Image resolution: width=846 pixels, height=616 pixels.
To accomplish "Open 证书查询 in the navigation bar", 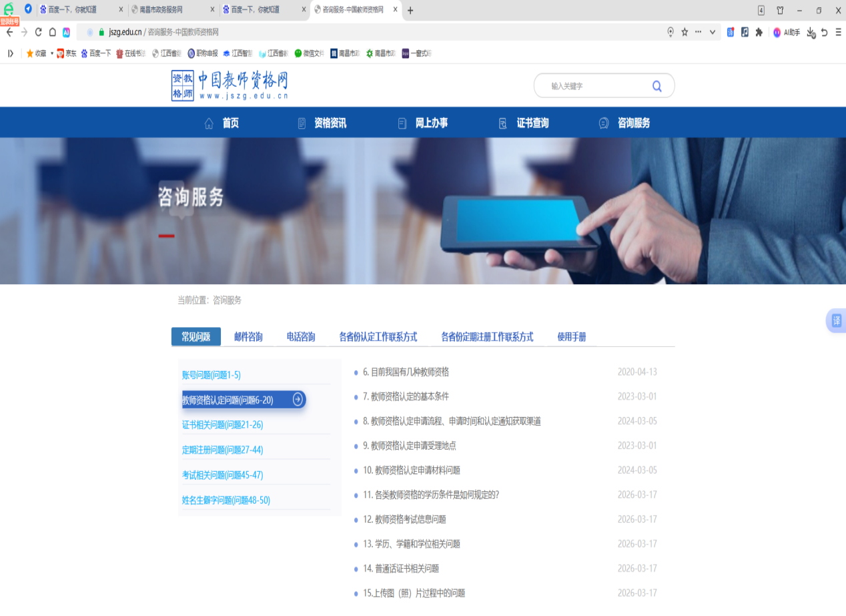I will (x=532, y=123).
